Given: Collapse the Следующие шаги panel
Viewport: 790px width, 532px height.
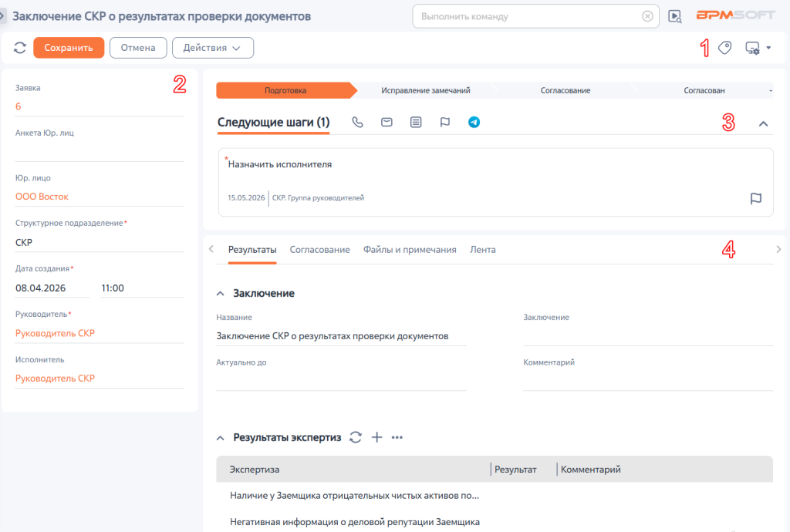Looking at the screenshot, I should (763, 124).
